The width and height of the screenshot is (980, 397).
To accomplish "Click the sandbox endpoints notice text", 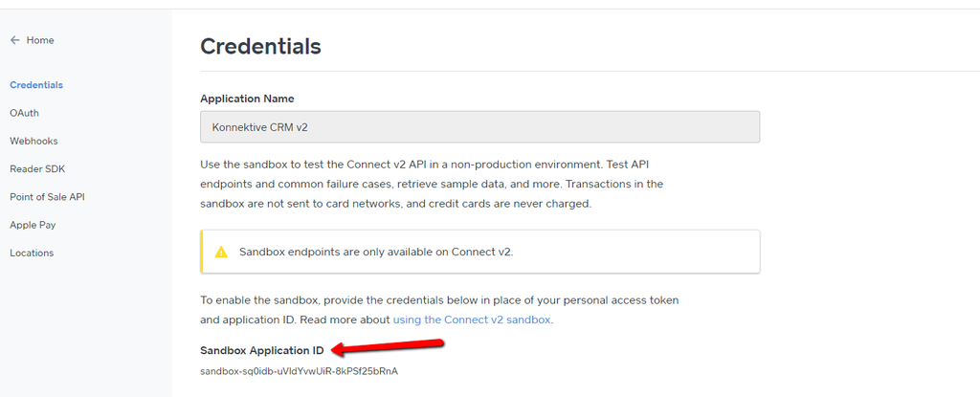I will point(376,252).
